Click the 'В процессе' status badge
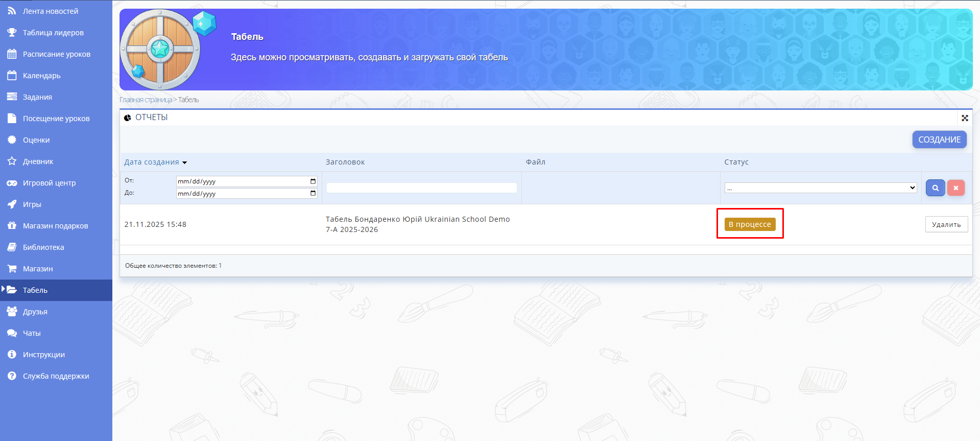This screenshot has width=980, height=441. [x=749, y=224]
